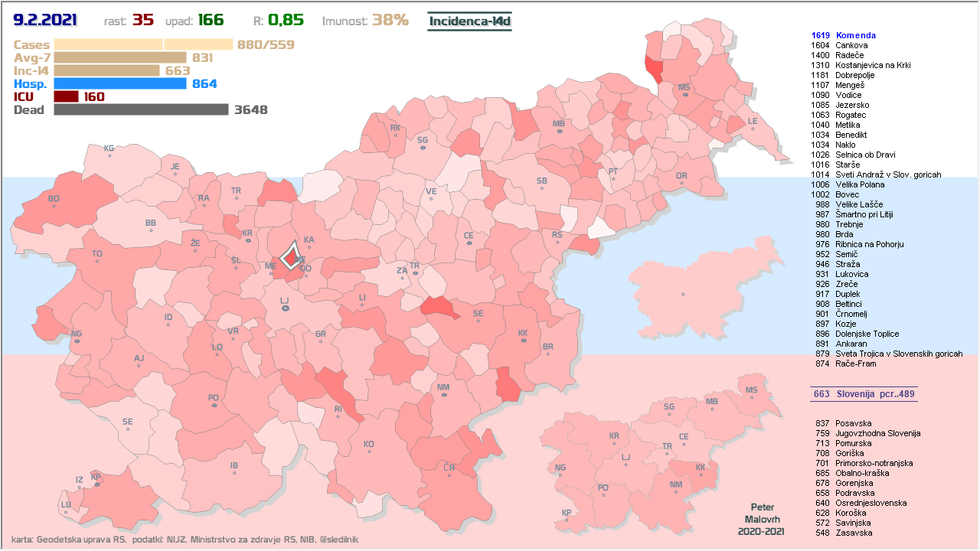Select the IB marker on the map
This screenshot has height=551, width=980.
pyautogui.click(x=234, y=472)
